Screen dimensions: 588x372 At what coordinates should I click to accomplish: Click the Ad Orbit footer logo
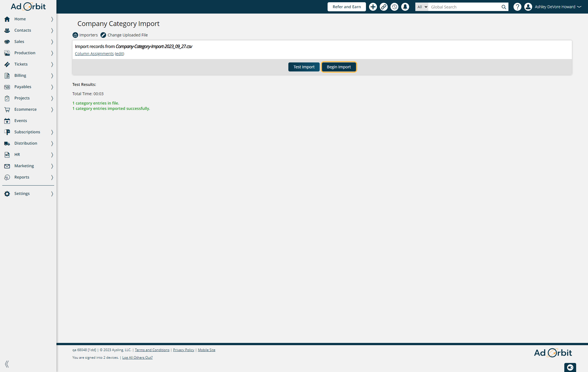[553, 353]
